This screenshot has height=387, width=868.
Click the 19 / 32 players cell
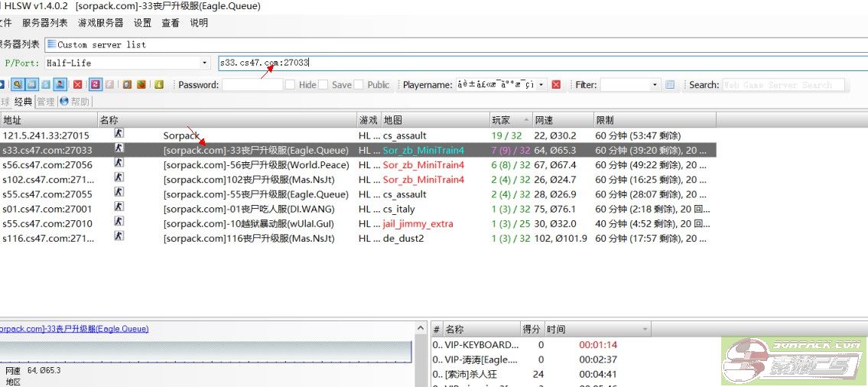click(507, 135)
